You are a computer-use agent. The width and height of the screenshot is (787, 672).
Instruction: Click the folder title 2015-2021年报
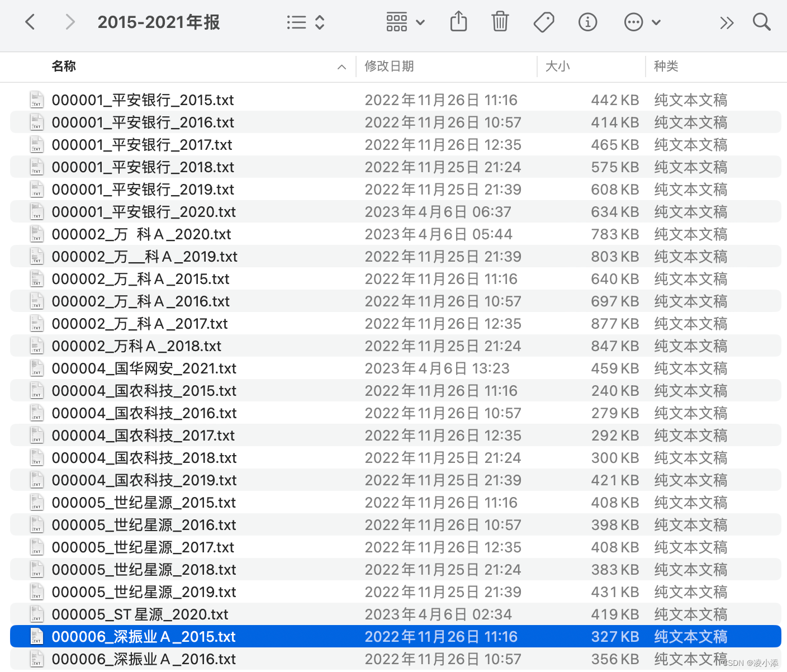tap(159, 22)
